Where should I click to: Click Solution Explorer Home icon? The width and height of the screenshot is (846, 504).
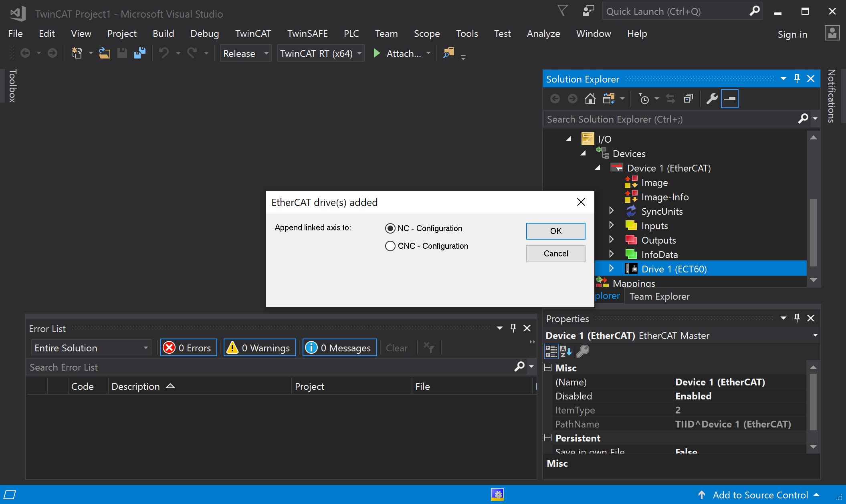tap(590, 99)
